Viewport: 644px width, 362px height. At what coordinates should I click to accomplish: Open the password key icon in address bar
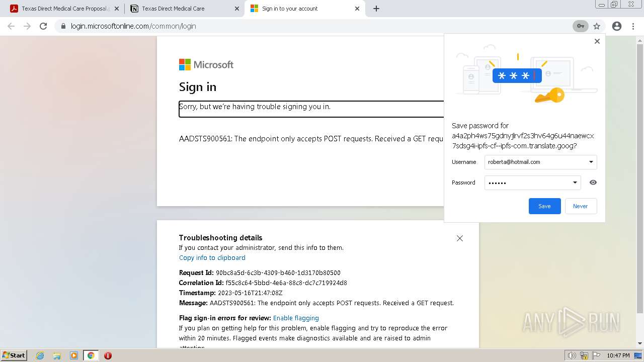coord(580,26)
